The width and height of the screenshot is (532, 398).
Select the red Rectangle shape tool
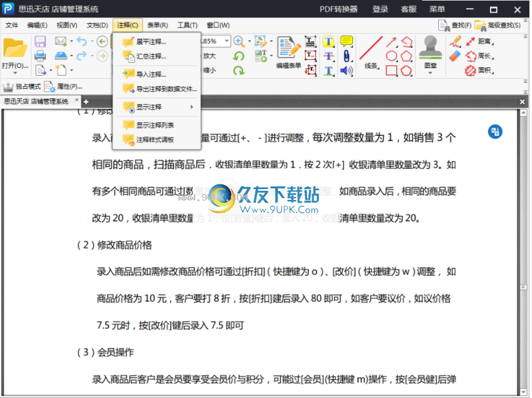point(391,71)
